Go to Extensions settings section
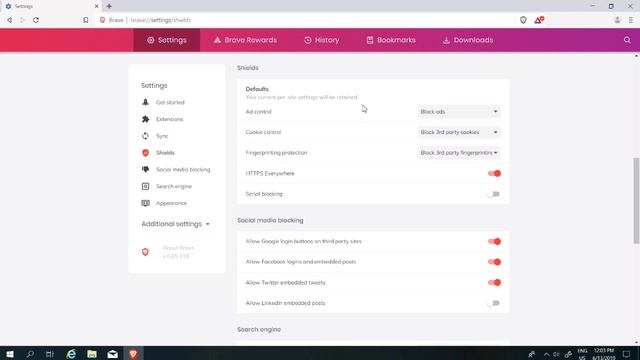The width and height of the screenshot is (640, 360). pyautogui.click(x=169, y=119)
